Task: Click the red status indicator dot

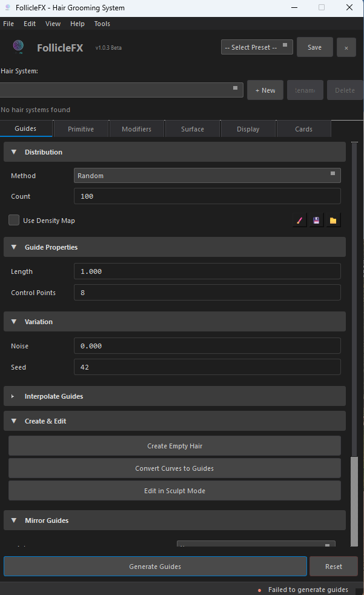Action: point(259,590)
